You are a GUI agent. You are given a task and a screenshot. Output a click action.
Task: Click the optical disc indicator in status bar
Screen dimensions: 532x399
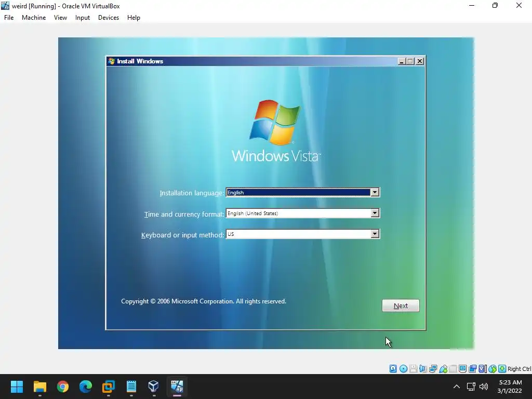(403, 369)
